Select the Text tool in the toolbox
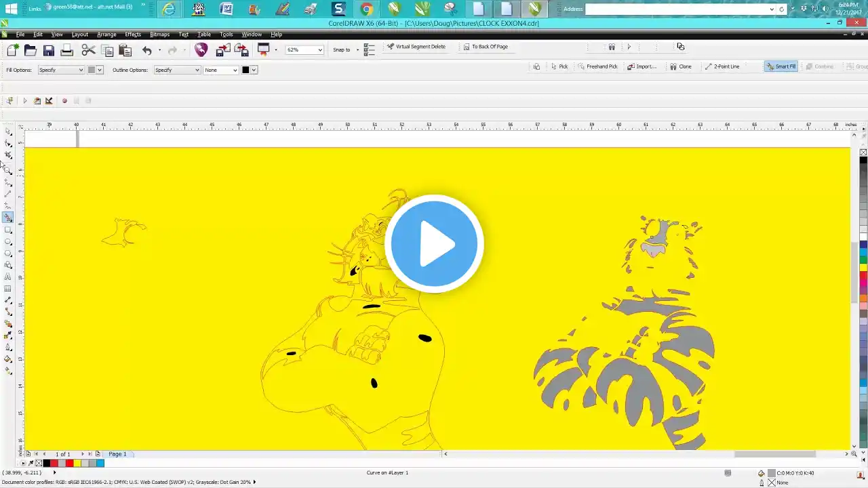The height and width of the screenshot is (488, 868). (x=8, y=277)
